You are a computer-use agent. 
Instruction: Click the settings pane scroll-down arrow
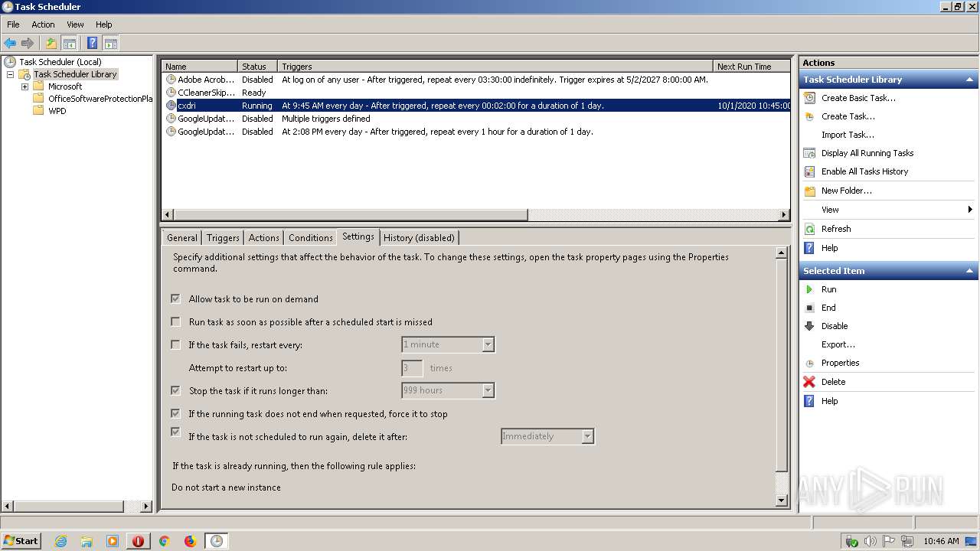point(782,500)
